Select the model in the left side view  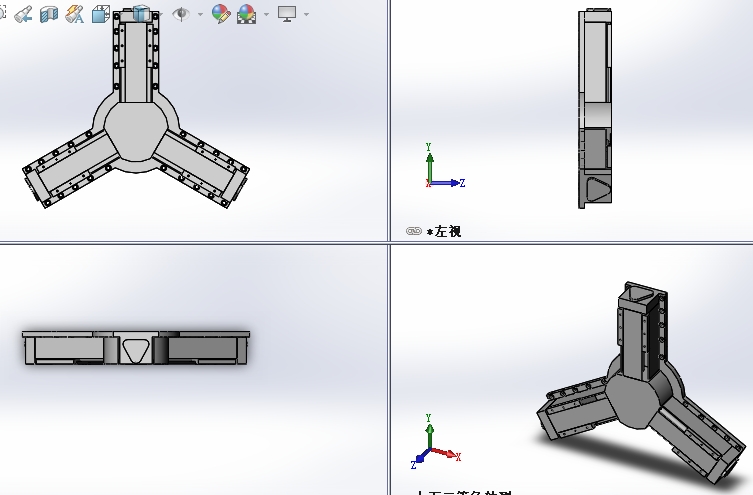(595, 109)
